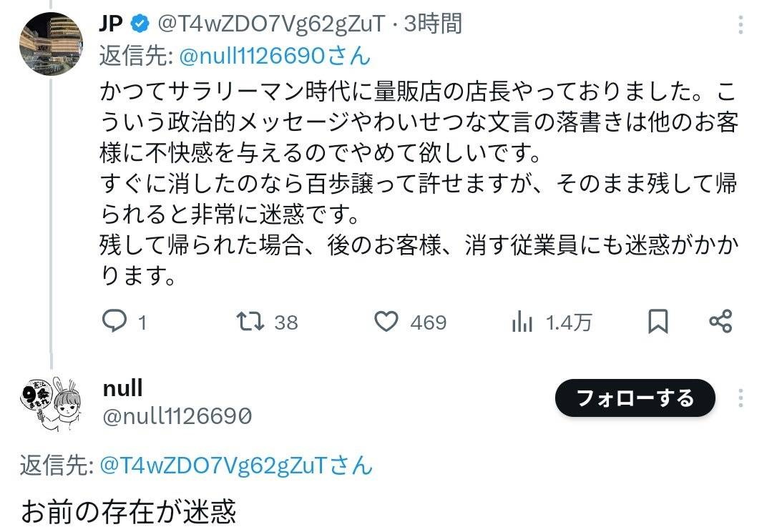Screen dimensions: 772x532
Task: Open the 3時間 timestamp of JP's post
Action: click(x=434, y=24)
